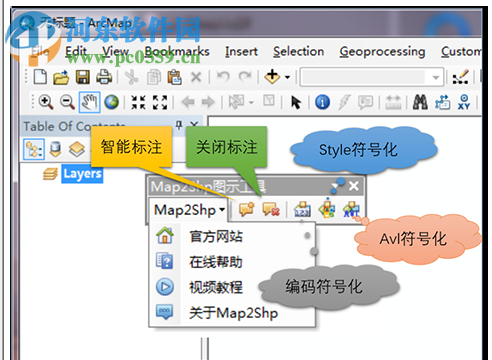Click the Print icon
Image resolution: width=492 pixels, height=360 pixels.
[x=104, y=77]
